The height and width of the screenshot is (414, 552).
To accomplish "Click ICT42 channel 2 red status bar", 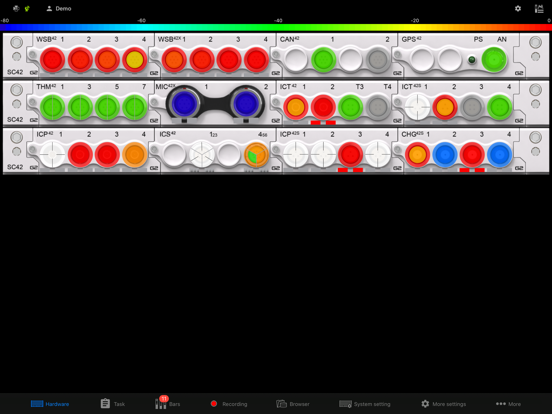I will 323,123.
